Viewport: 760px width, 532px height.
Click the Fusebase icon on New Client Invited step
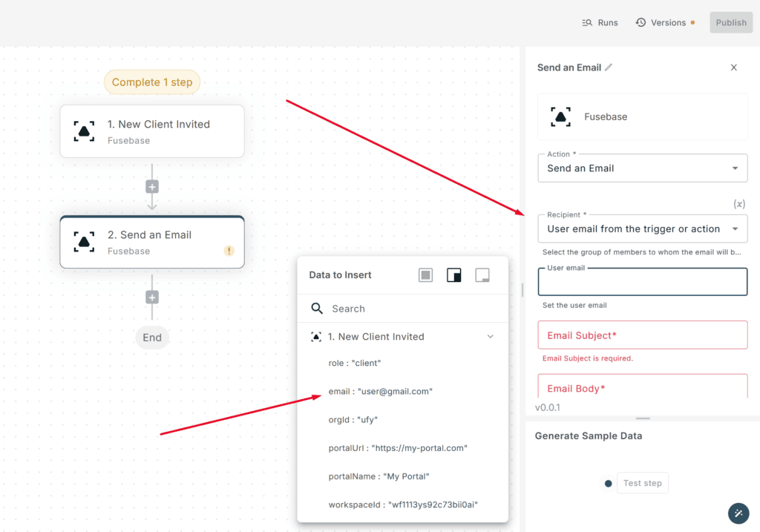click(84, 131)
